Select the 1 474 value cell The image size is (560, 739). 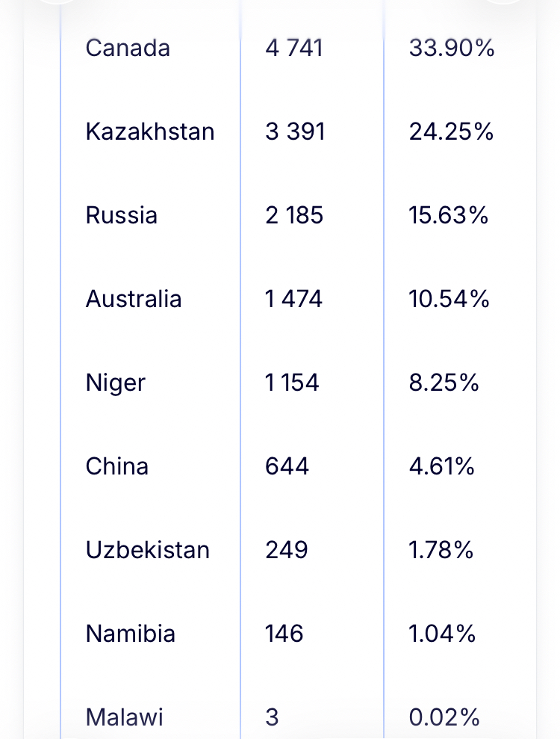(x=293, y=299)
